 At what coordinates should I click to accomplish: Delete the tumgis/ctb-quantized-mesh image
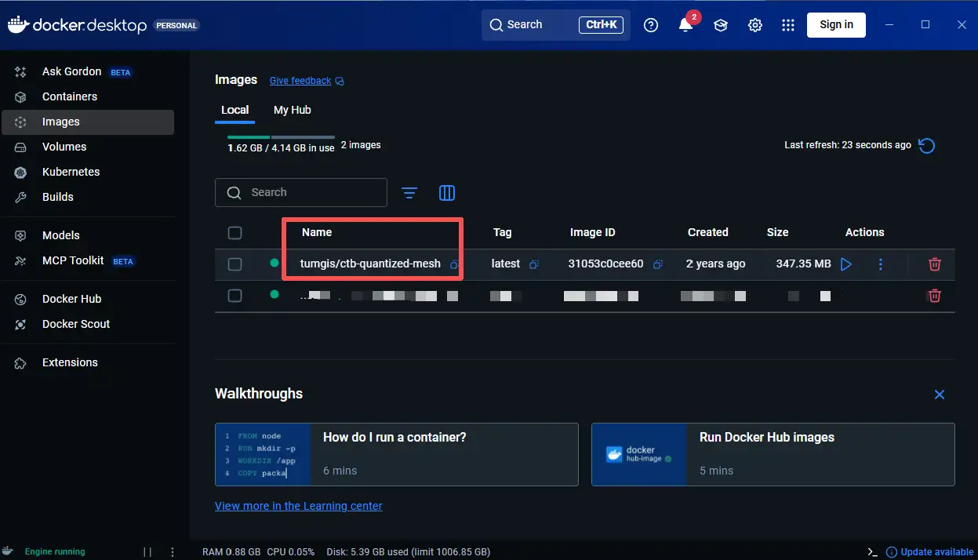(x=934, y=264)
